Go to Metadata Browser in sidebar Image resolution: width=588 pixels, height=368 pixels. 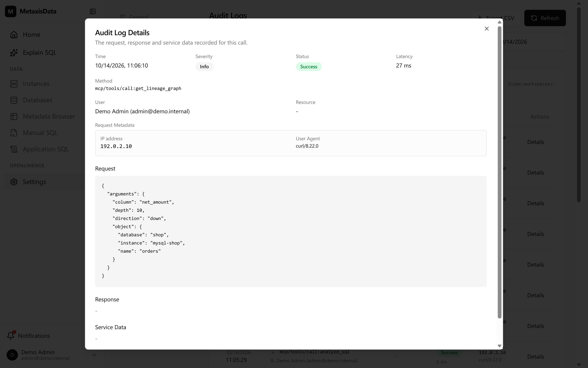pyautogui.click(x=49, y=116)
